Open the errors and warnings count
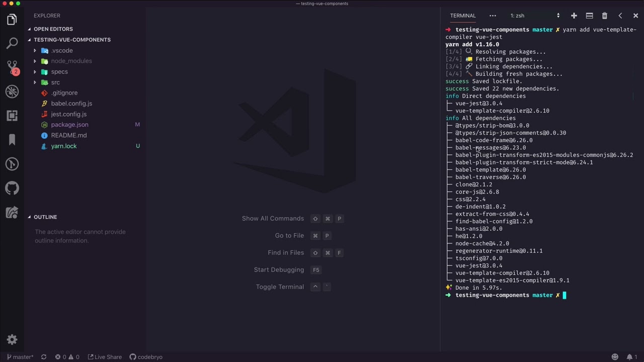 (x=67, y=357)
